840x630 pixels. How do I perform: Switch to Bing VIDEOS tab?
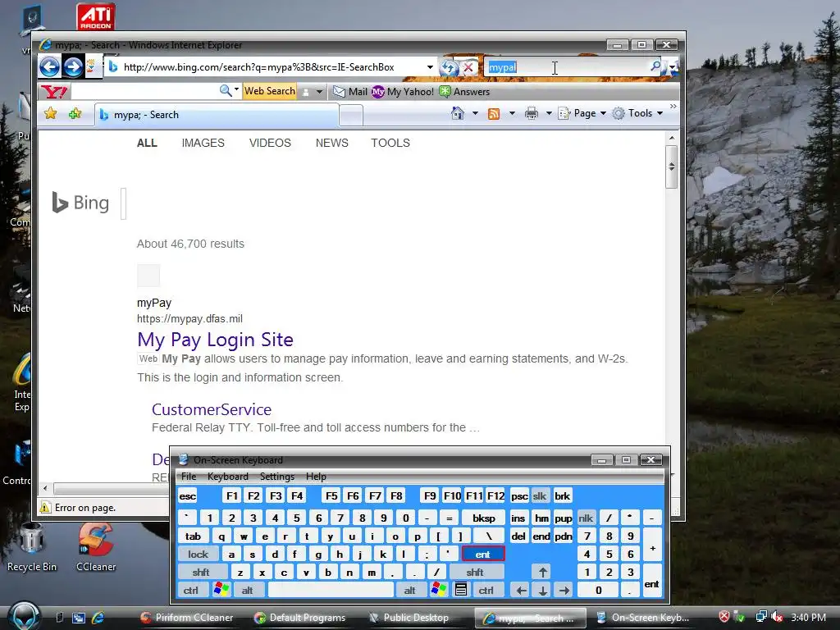pyautogui.click(x=270, y=143)
